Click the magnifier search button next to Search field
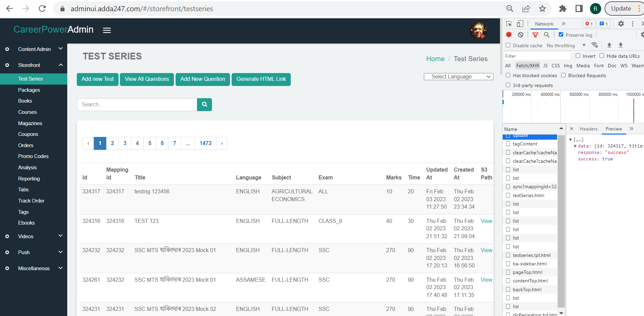Screen dimensions: 644x316 click(x=204, y=105)
